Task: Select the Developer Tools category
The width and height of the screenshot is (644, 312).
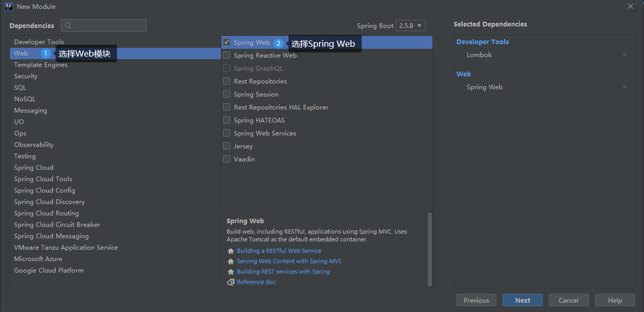Action: [x=115, y=42]
